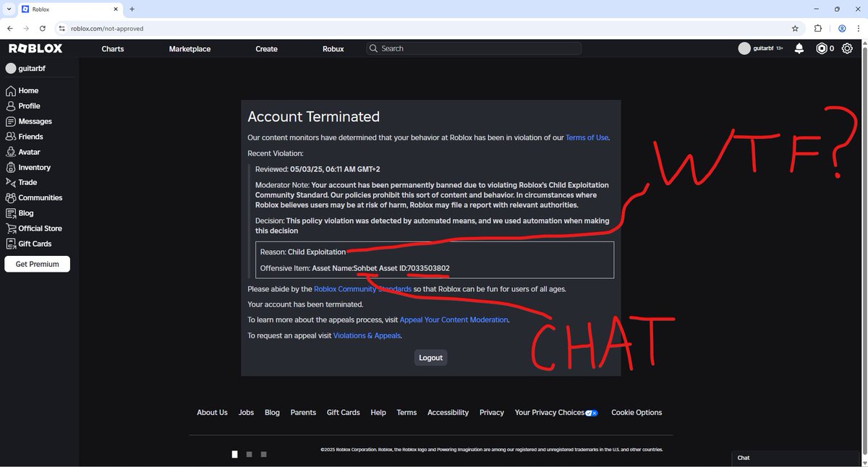
Task: Open the notifications bell icon
Action: [799, 48]
